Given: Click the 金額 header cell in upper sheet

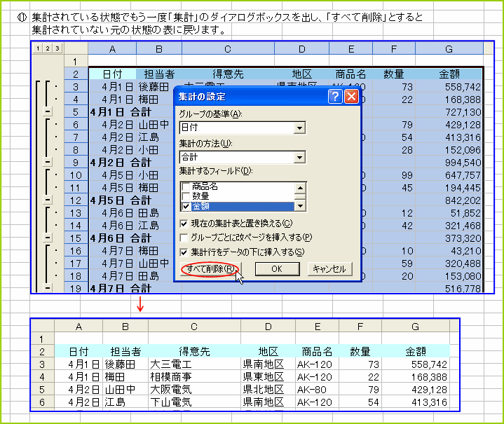Looking at the screenshot, I should [x=449, y=74].
